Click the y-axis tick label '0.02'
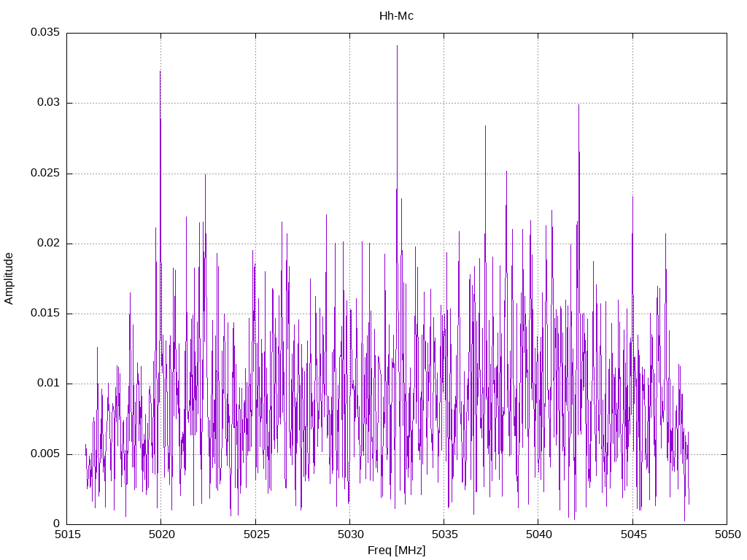 (48, 243)
